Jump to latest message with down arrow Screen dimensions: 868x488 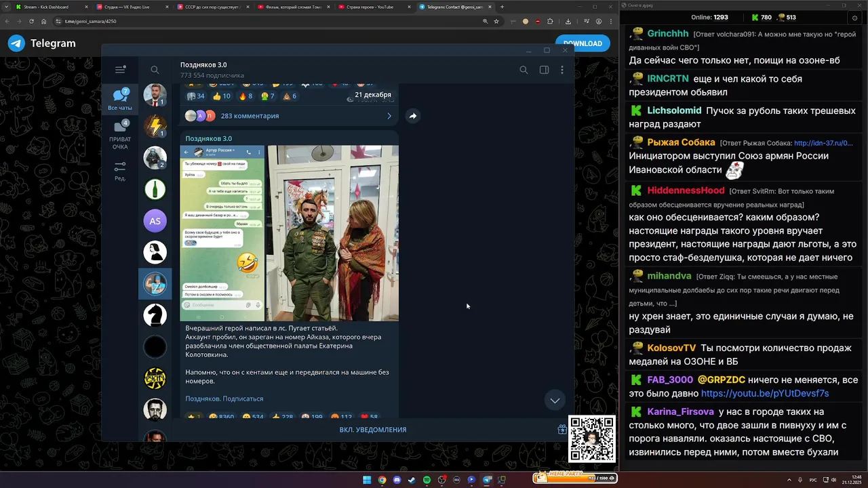coord(555,401)
